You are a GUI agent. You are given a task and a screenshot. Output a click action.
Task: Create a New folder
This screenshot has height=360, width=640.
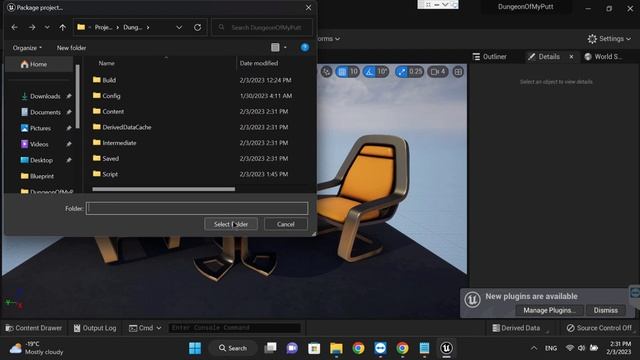coord(71,48)
